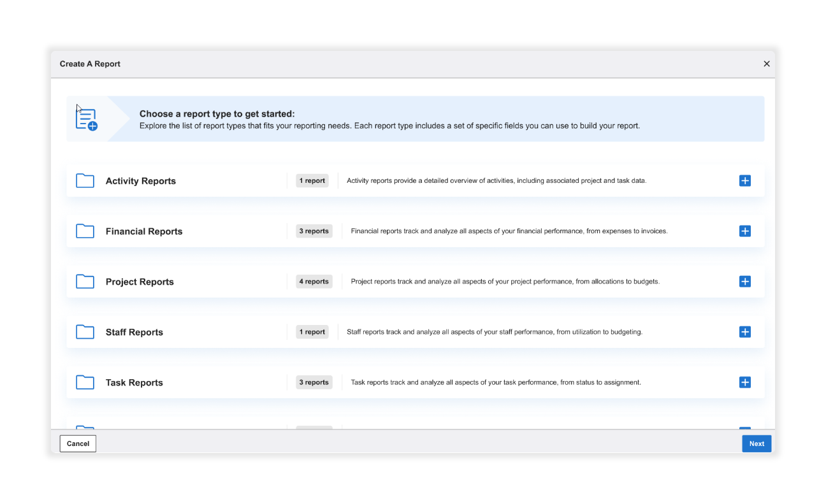Expand Activity Reports with plus icon

pyautogui.click(x=744, y=181)
